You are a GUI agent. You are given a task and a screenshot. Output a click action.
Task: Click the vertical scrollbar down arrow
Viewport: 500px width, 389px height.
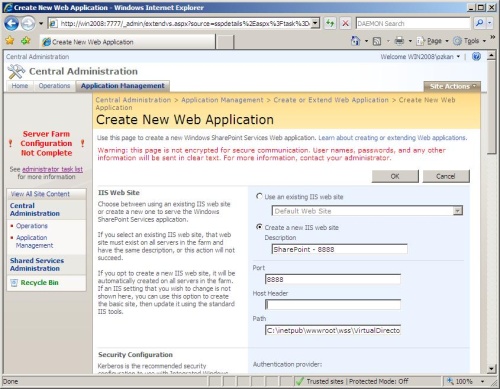pos(491,368)
